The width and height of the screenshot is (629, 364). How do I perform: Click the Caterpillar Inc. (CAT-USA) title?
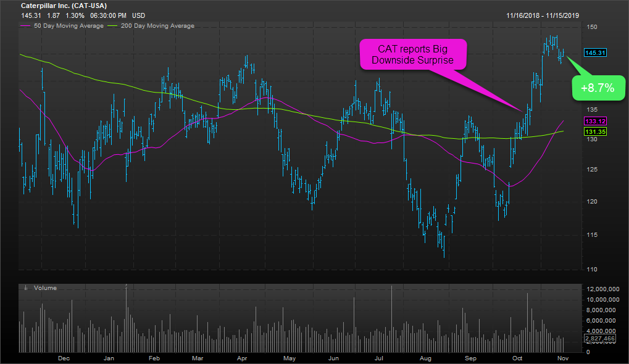click(x=64, y=6)
